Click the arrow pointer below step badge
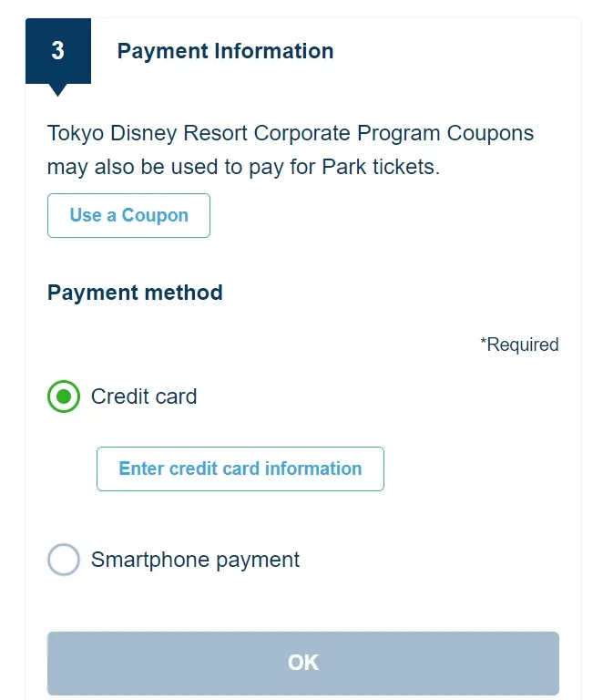Viewport: 603px width, 700px height. point(58,89)
